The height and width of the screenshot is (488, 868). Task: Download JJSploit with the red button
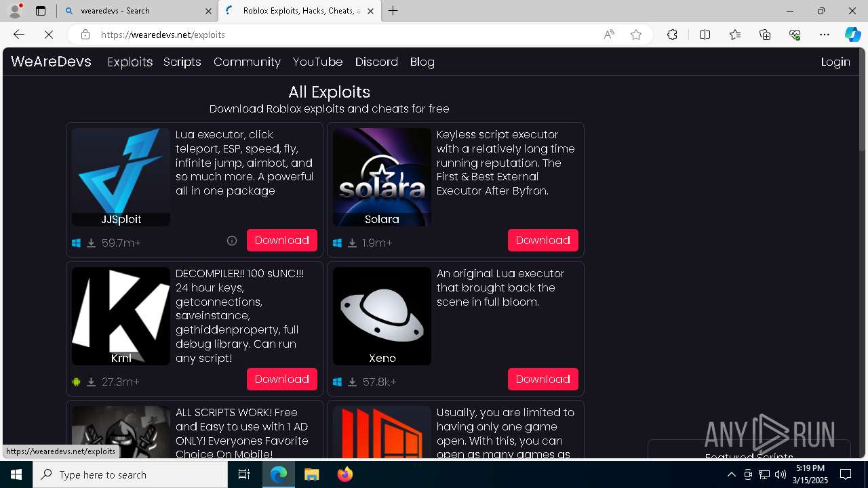click(282, 240)
